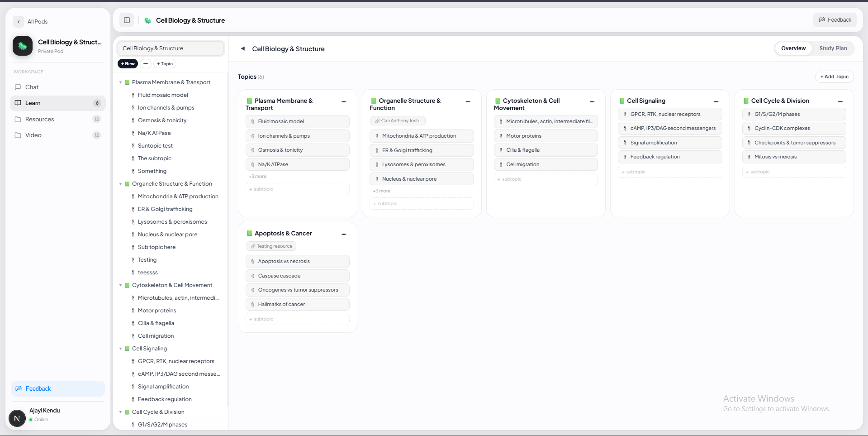Switch to the Study Plan tab
This screenshot has height=436, width=868.
[833, 48]
